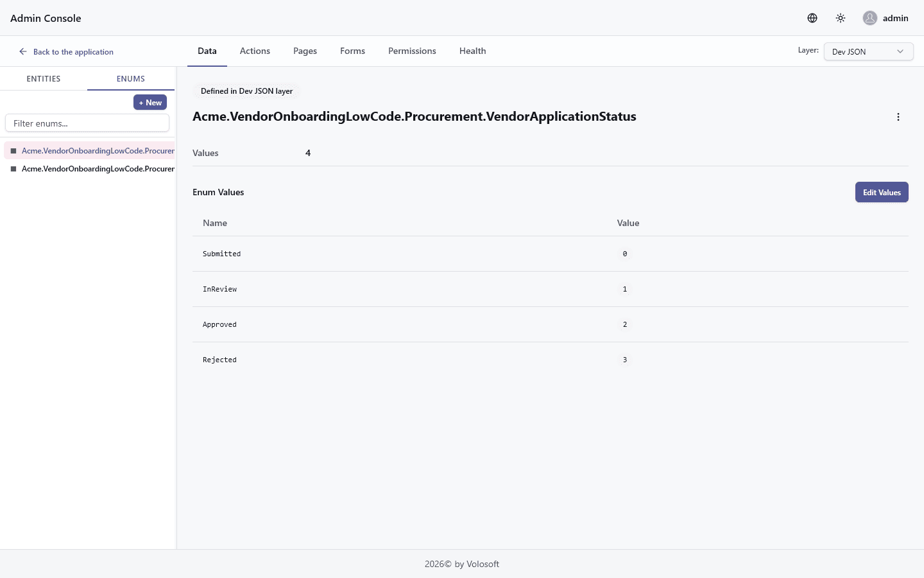Image resolution: width=924 pixels, height=578 pixels.
Task: Click value 0 in the Submitted row
Action: 625,254
